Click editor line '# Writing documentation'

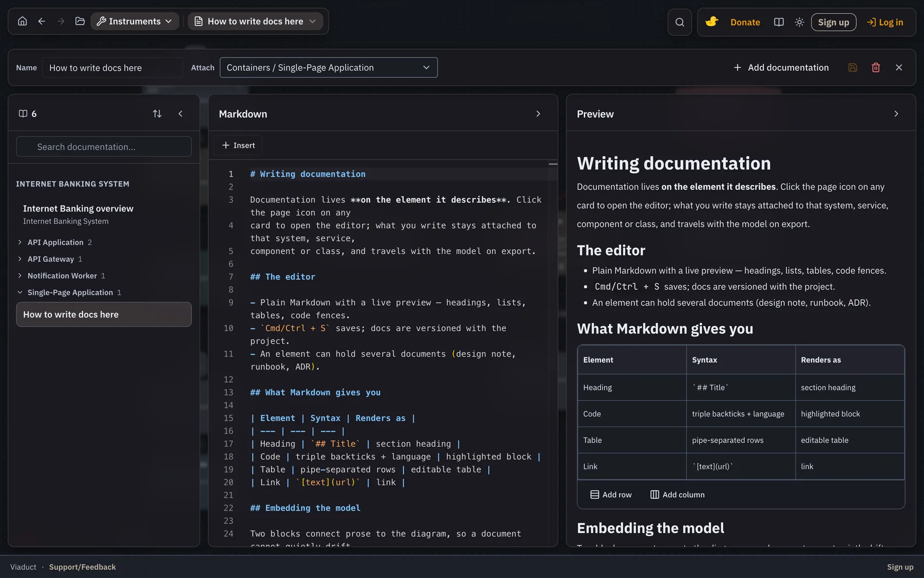click(x=308, y=174)
